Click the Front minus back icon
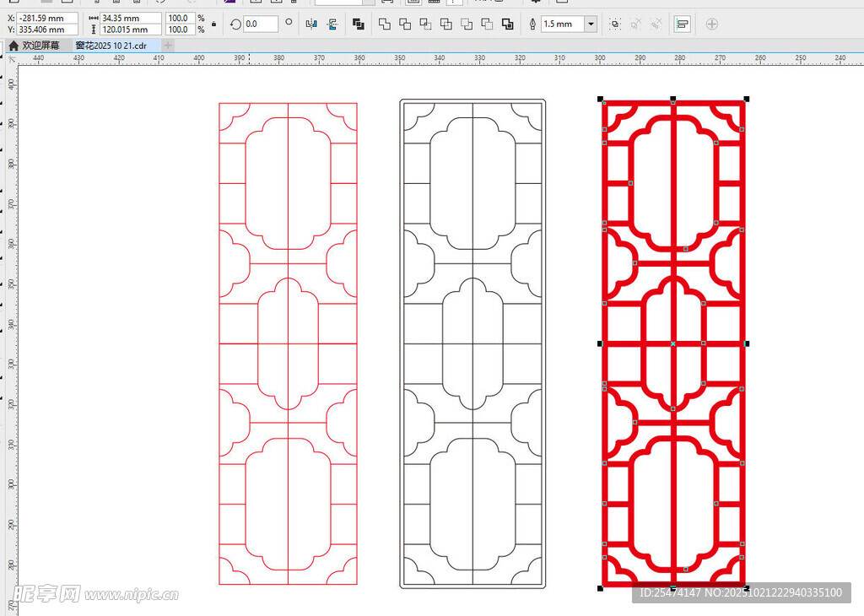The image size is (864, 616). pyautogui.click(x=467, y=24)
